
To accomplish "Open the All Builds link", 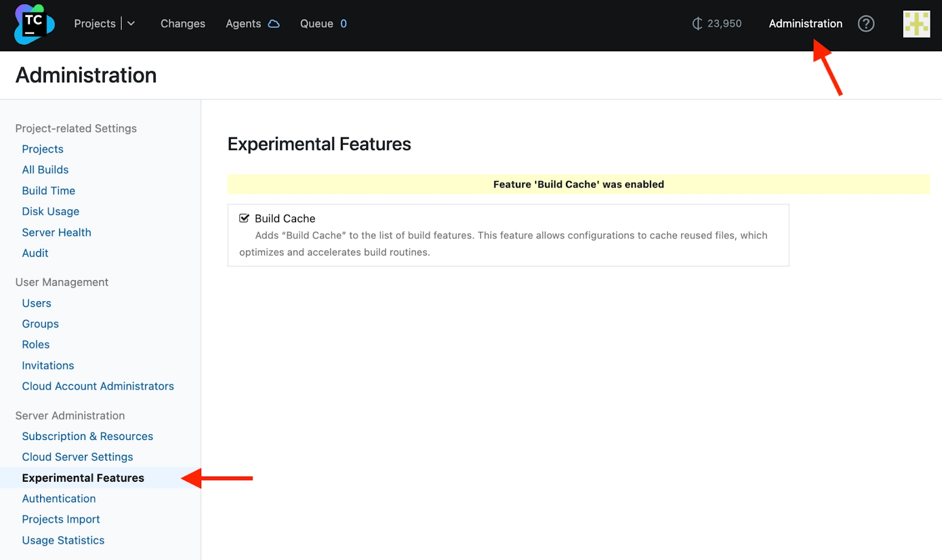I will click(x=45, y=169).
